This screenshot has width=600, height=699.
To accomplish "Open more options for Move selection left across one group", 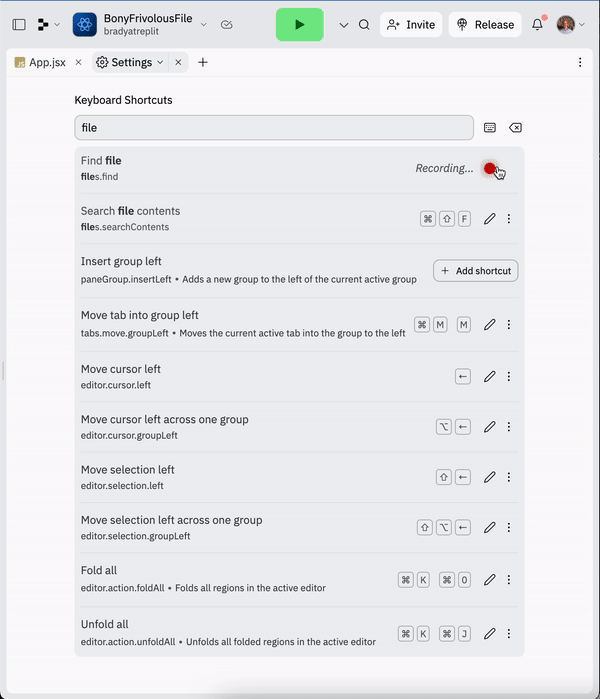I will click(509, 528).
